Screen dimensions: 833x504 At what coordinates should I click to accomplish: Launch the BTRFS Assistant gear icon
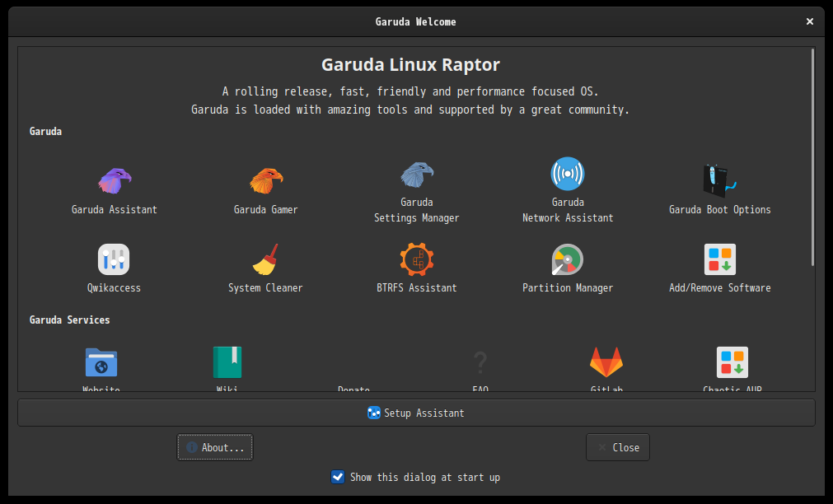(x=417, y=259)
